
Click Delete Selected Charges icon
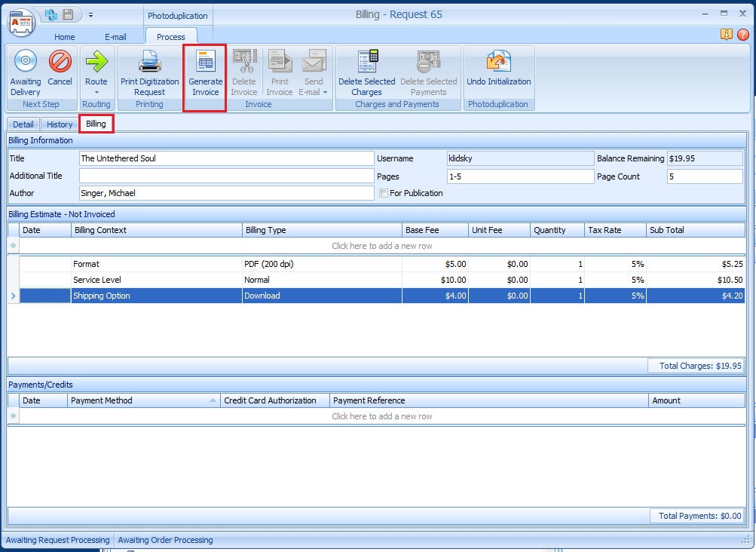point(367,62)
